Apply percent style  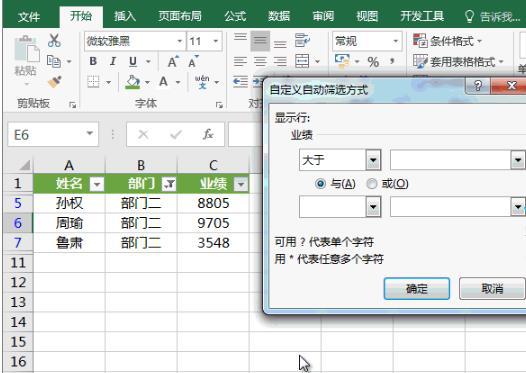click(x=373, y=62)
